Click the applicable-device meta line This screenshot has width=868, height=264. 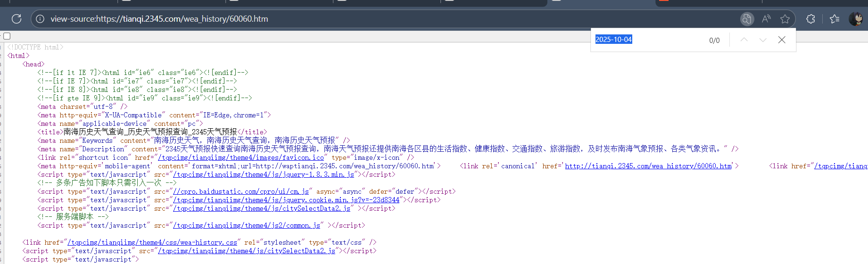pyautogui.click(x=120, y=124)
